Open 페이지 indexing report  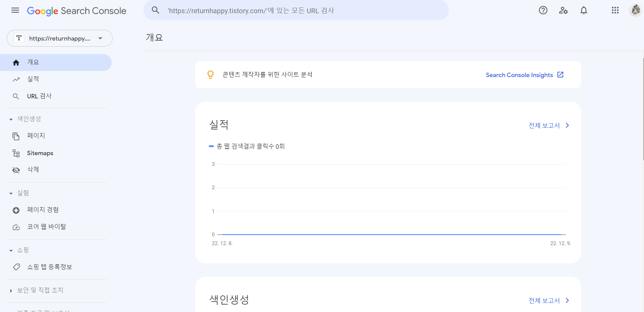tap(56, 136)
